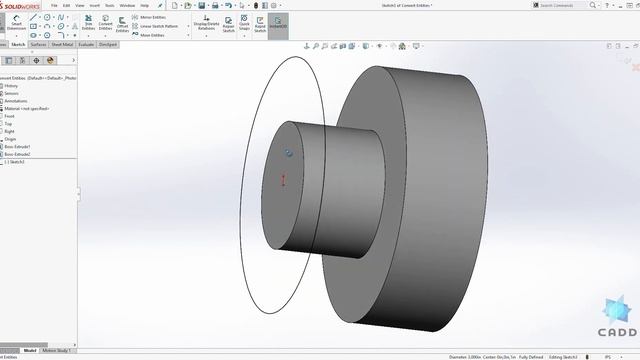Open the FeatureManager design tree tab
This screenshot has height=360, width=640.
[9, 60]
